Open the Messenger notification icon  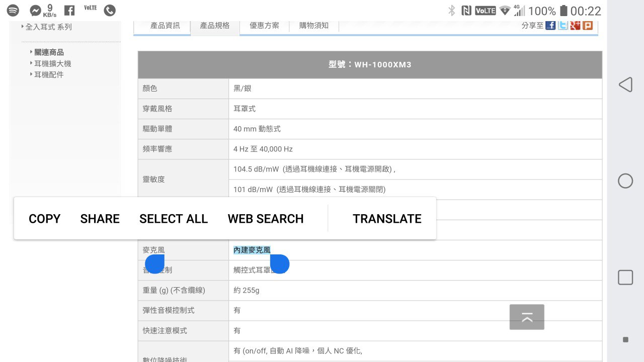click(x=35, y=10)
